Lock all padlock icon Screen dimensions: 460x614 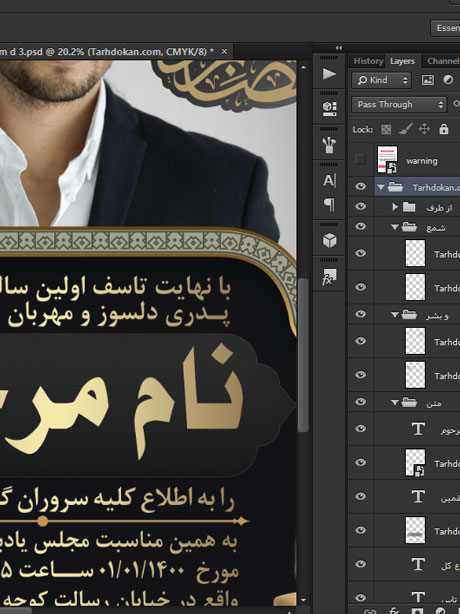coord(444,129)
